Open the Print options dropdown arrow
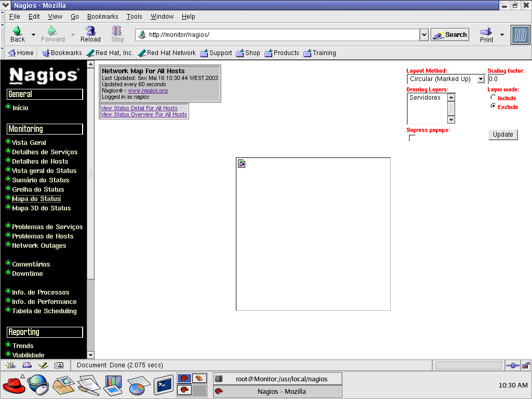532x399 pixels. pyautogui.click(x=502, y=35)
